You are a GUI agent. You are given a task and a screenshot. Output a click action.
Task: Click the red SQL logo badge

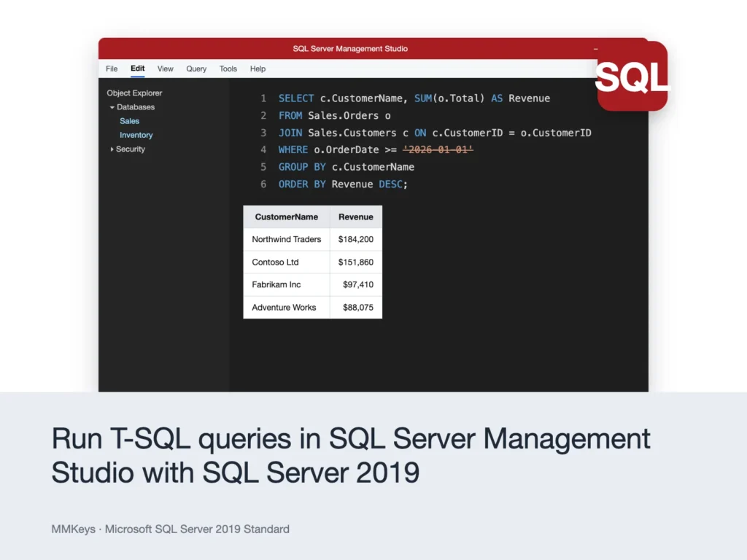coord(632,76)
